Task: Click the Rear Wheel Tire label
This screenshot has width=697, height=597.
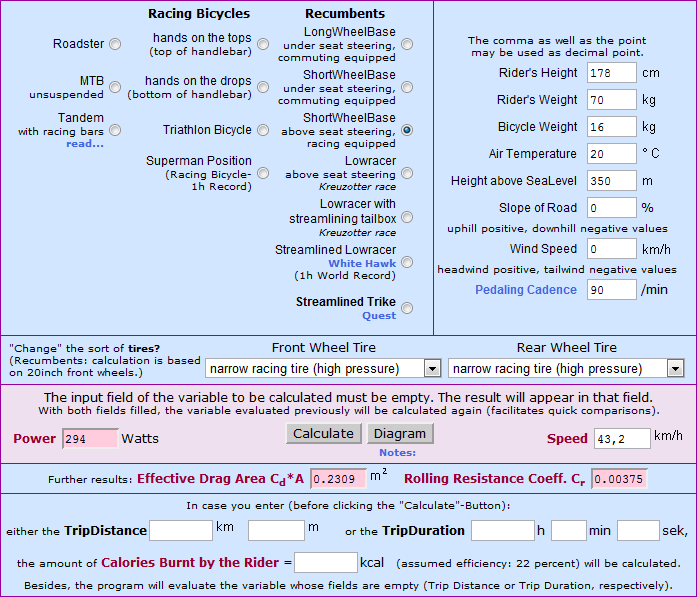Action: tap(567, 348)
